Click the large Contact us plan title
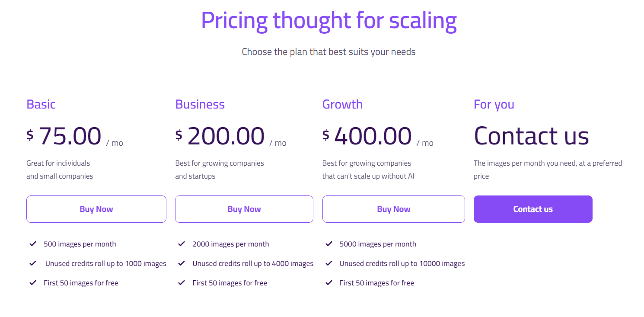 tap(531, 136)
